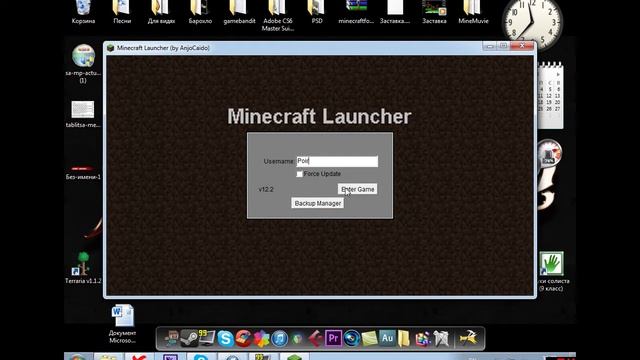Open the Барахло desktop folder
The width and height of the screenshot is (640, 360).
(200, 12)
